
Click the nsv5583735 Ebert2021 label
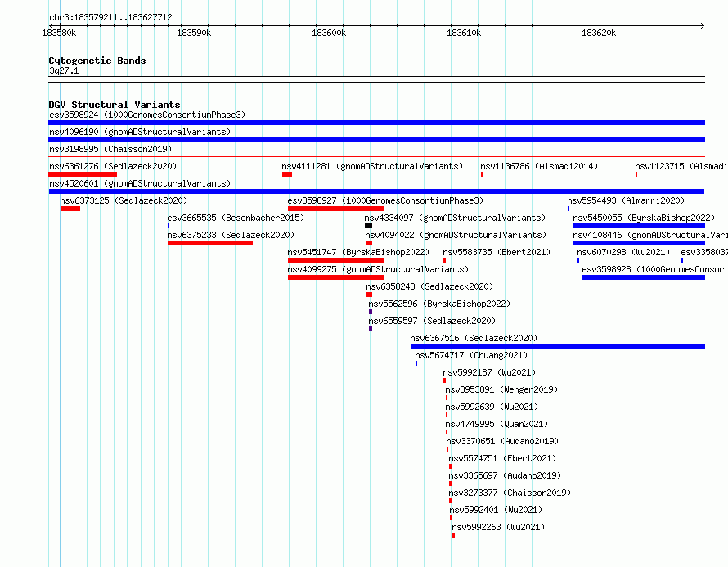pos(497,252)
